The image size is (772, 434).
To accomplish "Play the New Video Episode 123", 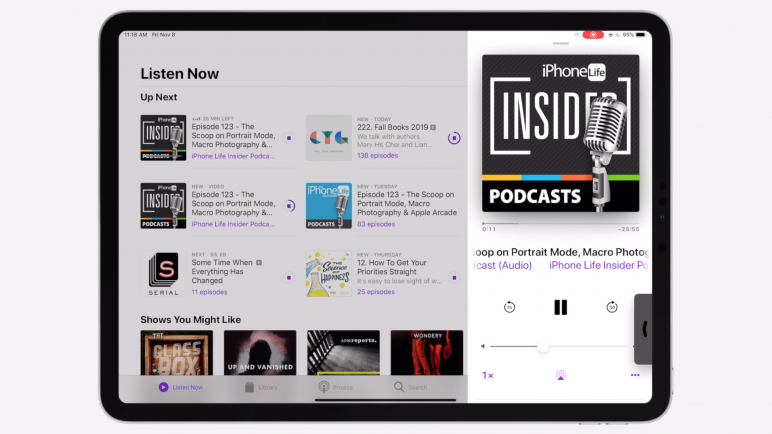I will point(290,205).
